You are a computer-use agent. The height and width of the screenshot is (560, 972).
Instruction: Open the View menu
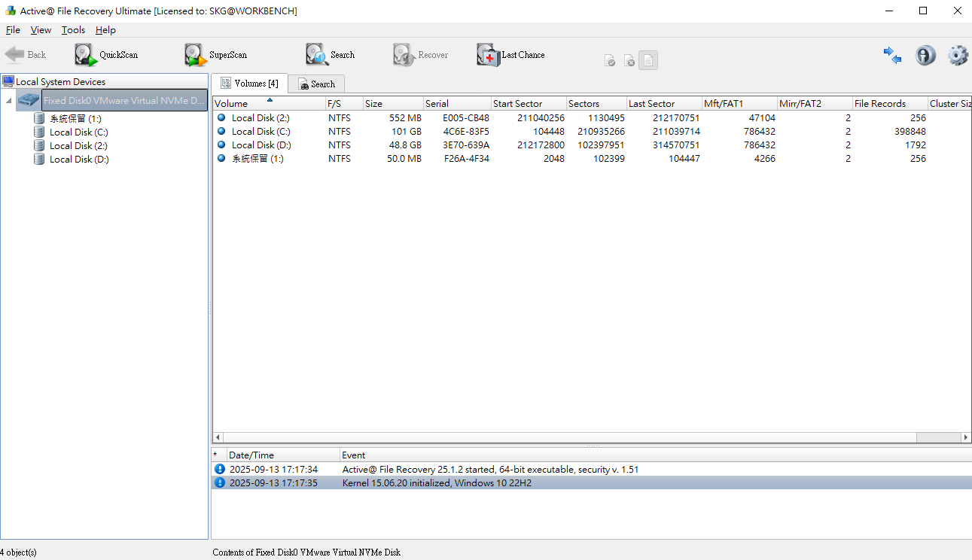coord(41,30)
